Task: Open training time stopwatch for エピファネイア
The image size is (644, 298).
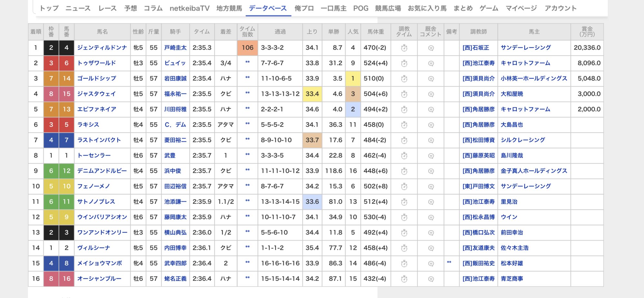Action: click(x=404, y=110)
